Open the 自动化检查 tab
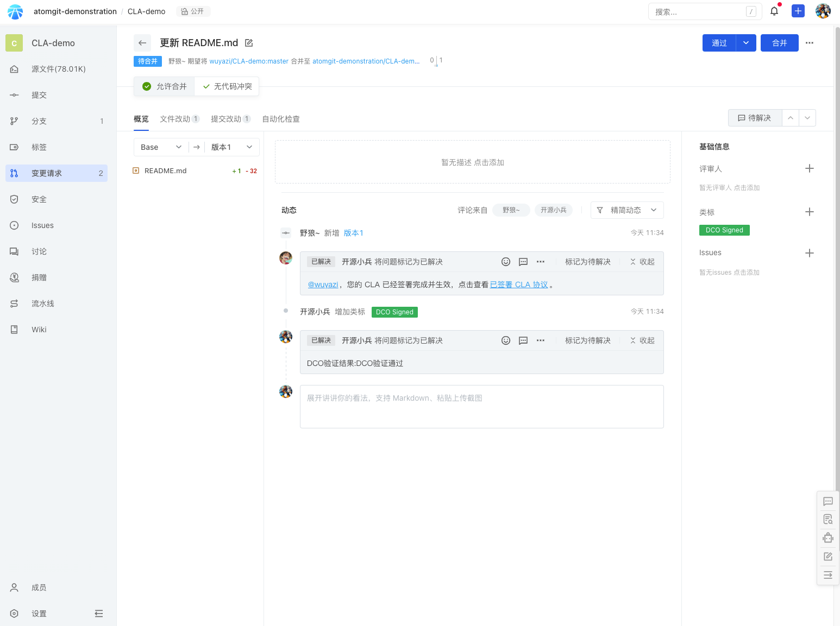The image size is (840, 626). [x=281, y=119]
